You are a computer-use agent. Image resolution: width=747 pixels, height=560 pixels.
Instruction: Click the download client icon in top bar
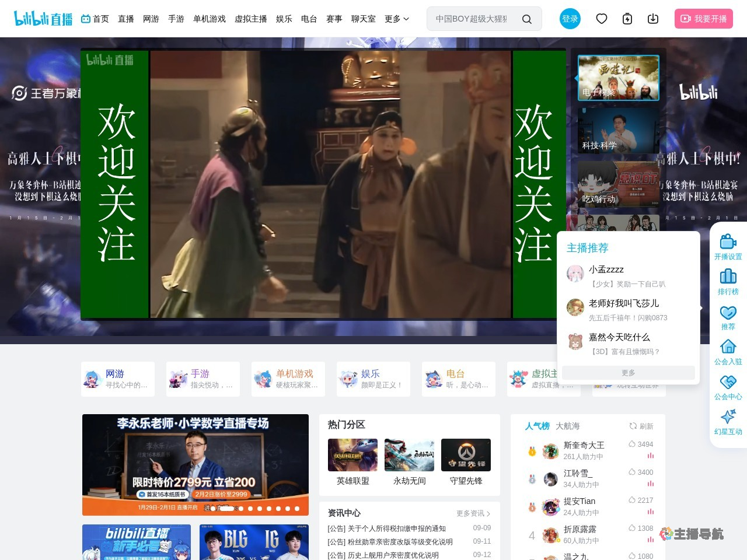(x=653, y=19)
